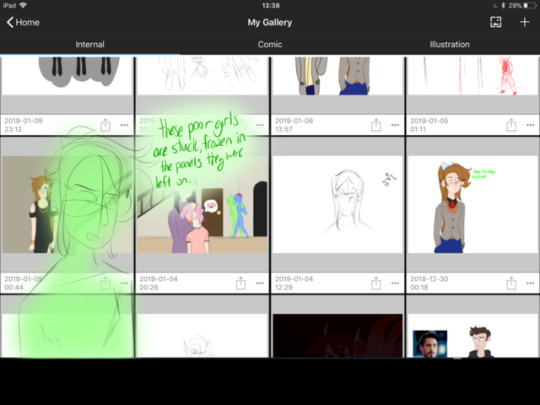Switch to the Comic tab
The width and height of the screenshot is (540, 405).
tap(270, 44)
